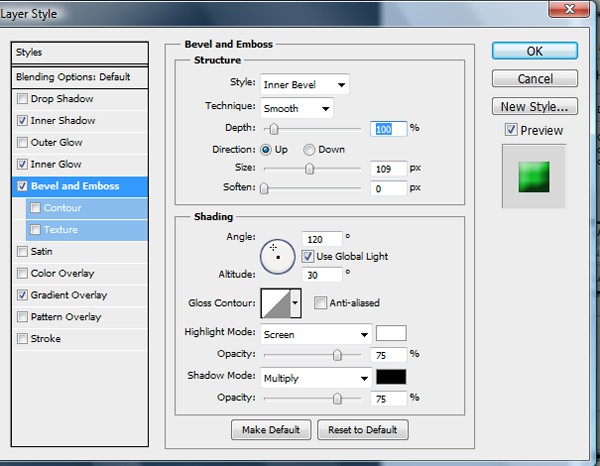Toggle the Satin checkbox
600x466 pixels.
click(x=22, y=251)
